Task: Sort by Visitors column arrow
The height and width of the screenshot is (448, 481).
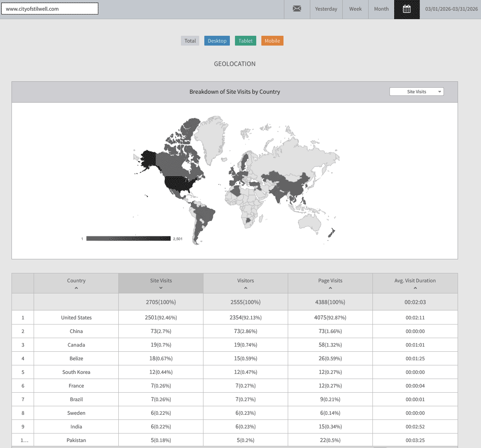Action: [246, 288]
